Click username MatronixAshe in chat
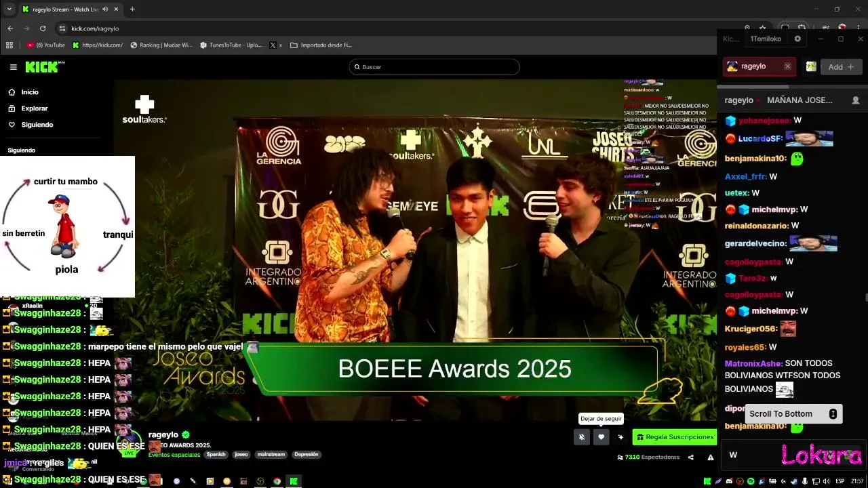 click(x=753, y=363)
